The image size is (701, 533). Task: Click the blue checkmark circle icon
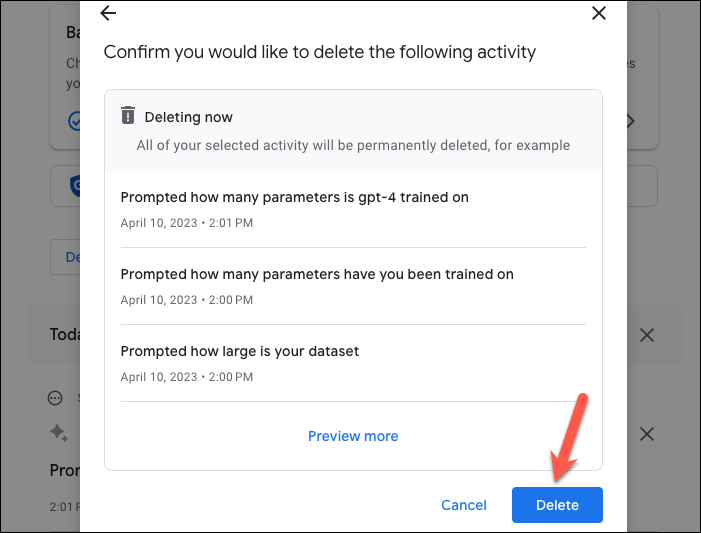click(74, 121)
